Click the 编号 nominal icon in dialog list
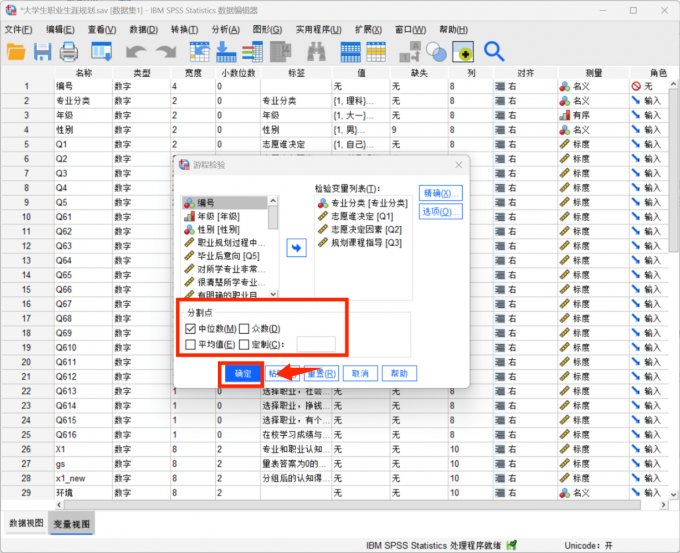Screen dimensions: 680x553 189,203
